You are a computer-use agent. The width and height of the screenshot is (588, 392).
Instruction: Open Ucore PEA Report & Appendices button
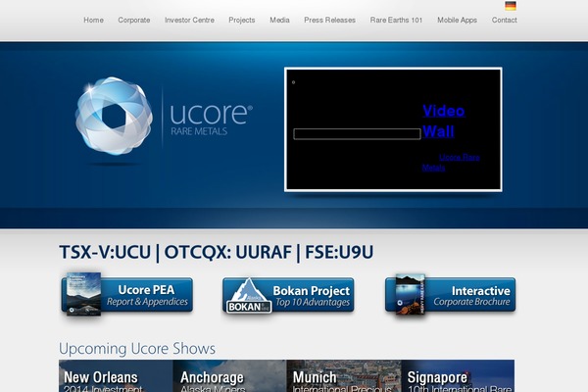coord(127,295)
